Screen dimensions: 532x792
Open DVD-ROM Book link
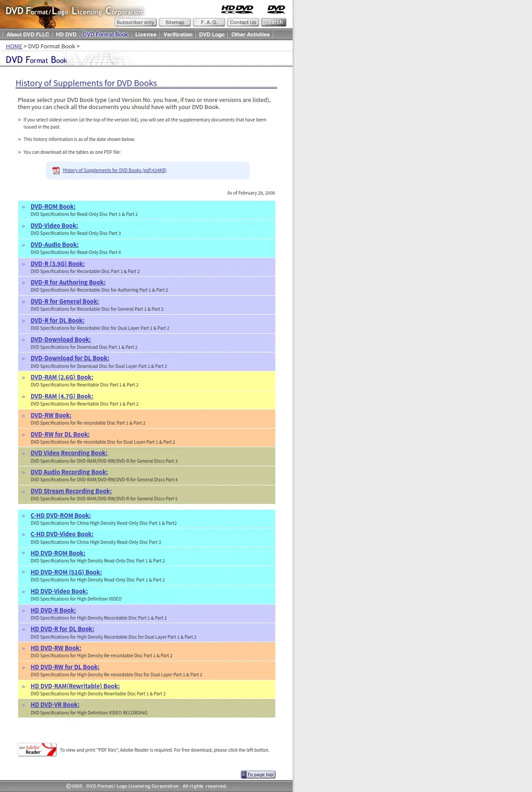pyautogui.click(x=53, y=207)
